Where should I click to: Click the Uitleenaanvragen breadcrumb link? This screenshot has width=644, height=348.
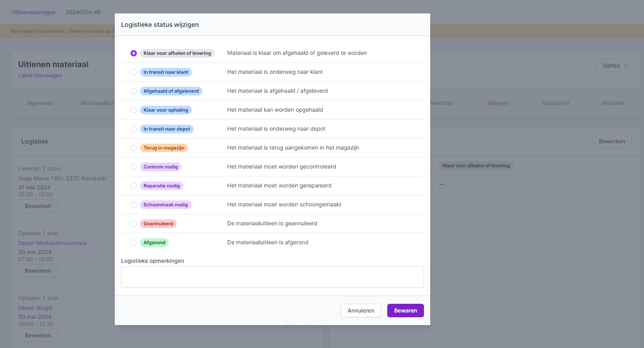34,12
